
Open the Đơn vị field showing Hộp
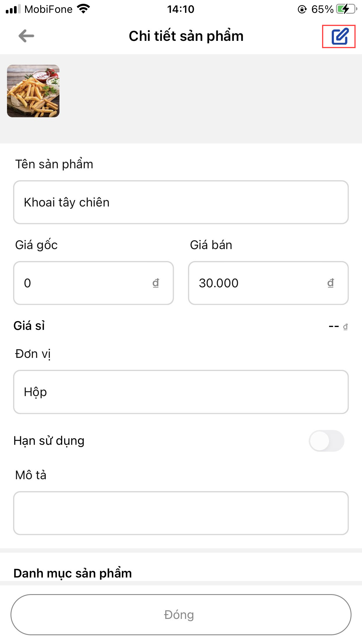tap(181, 392)
